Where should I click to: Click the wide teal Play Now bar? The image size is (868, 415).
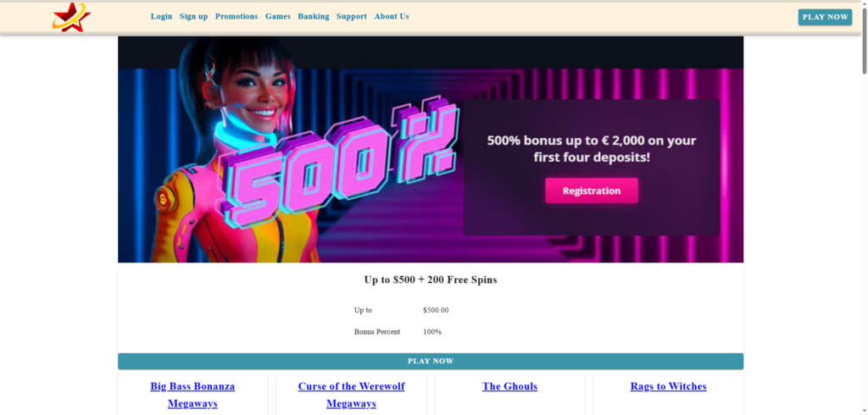point(431,362)
